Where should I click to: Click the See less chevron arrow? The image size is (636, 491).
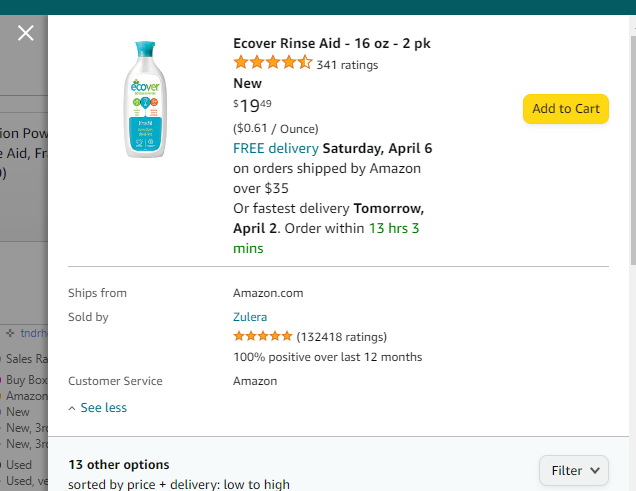click(x=72, y=408)
